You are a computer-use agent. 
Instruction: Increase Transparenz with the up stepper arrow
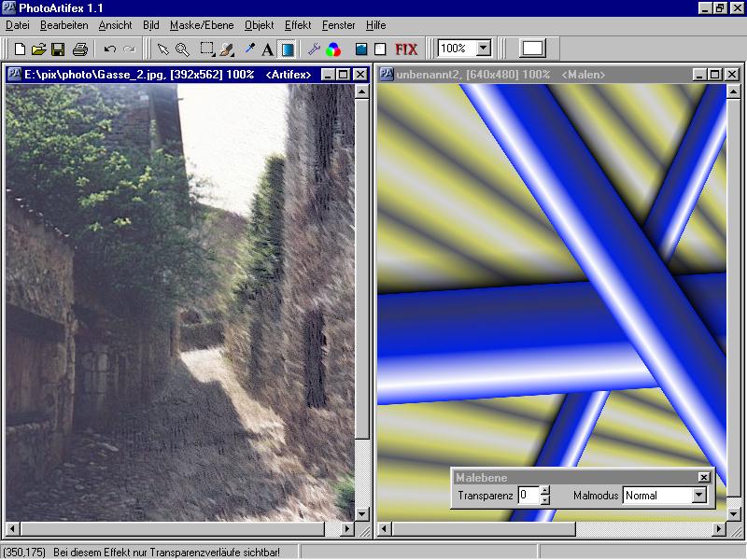[545, 491]
